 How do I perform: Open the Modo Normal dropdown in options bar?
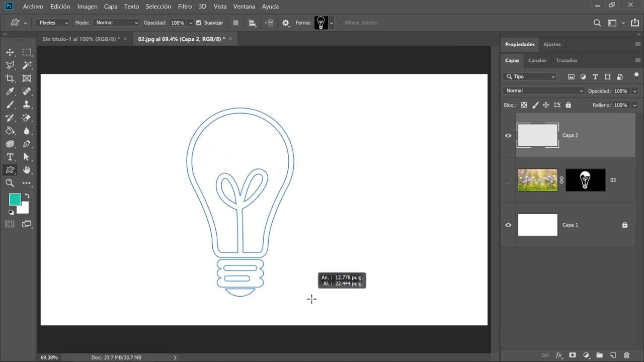(116, 23)
